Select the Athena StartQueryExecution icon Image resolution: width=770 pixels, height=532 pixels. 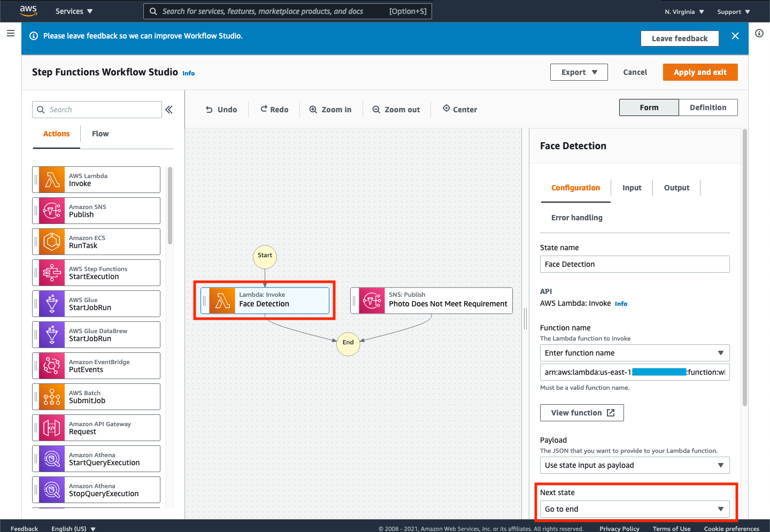pyautogui.click(x=52, y=459)
